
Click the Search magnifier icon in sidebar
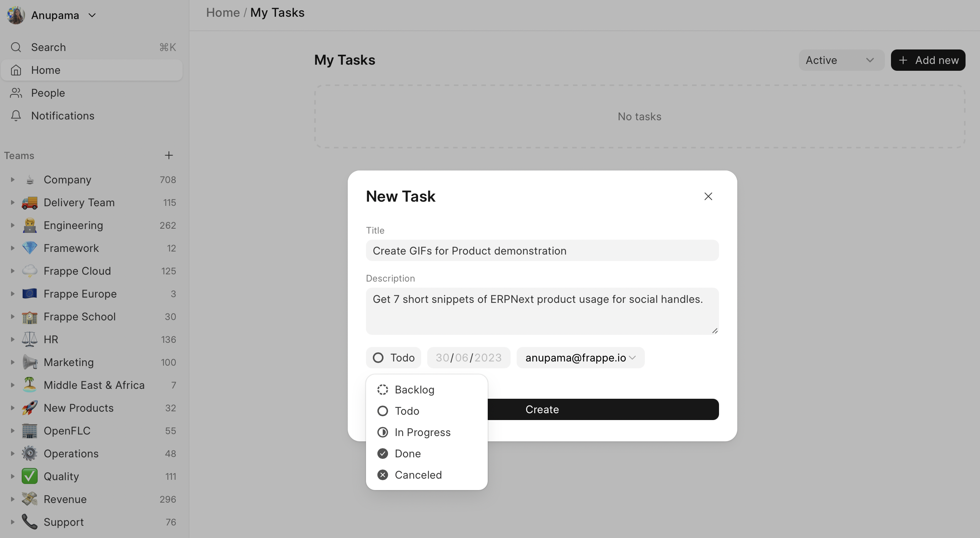[x=16, y=47]
